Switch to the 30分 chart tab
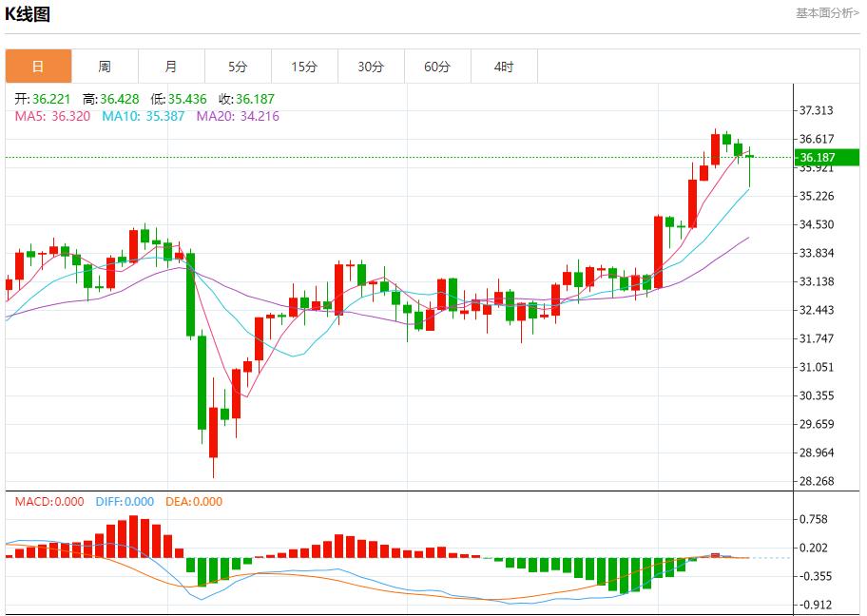The height and width of the screenshot is (616, 867). point(371,67)
